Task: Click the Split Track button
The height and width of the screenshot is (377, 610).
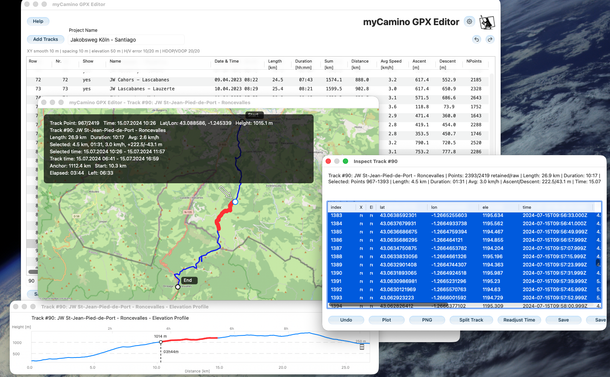Action: [471, 320]
